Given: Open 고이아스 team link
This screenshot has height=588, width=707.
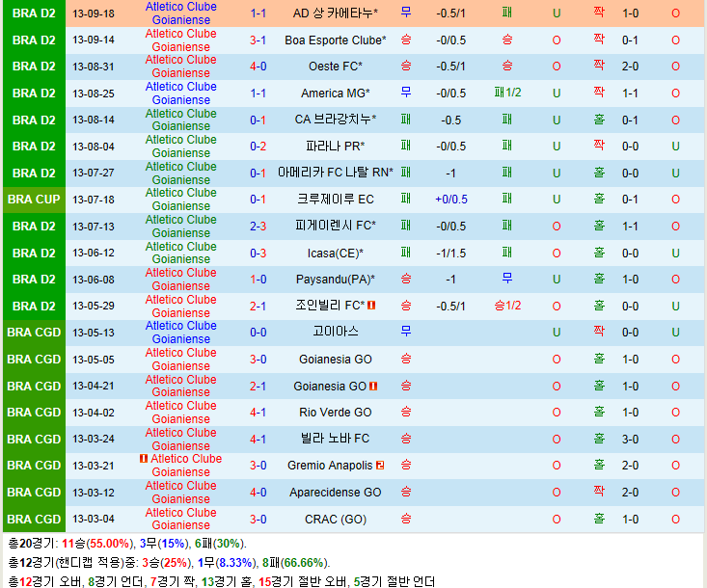Looking at the screenshot, I should [335, 332].
